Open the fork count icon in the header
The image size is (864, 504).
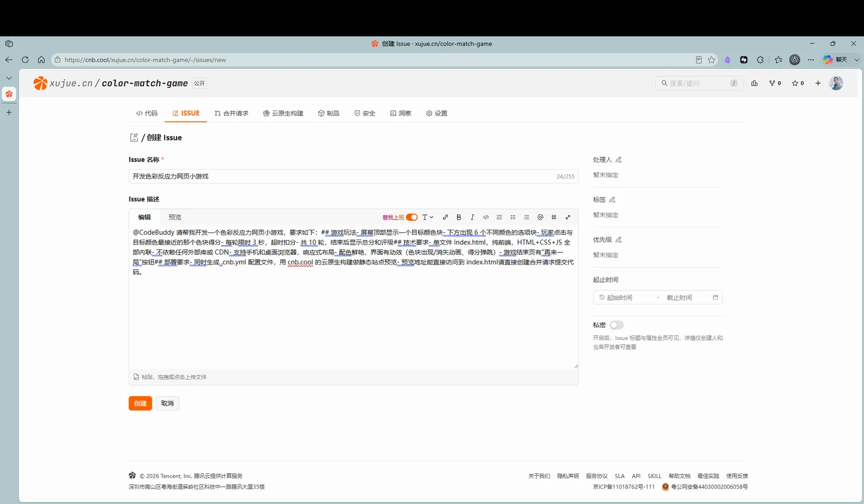(775, 83)
